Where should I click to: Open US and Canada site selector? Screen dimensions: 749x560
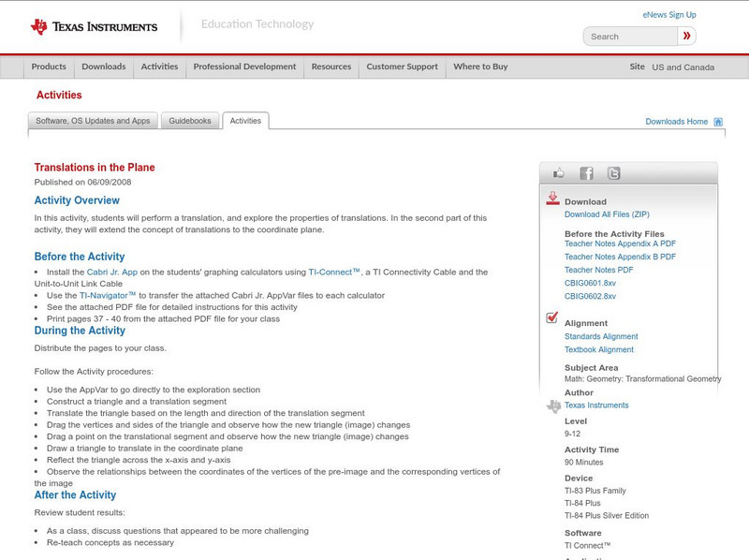(x=683, y=67)
